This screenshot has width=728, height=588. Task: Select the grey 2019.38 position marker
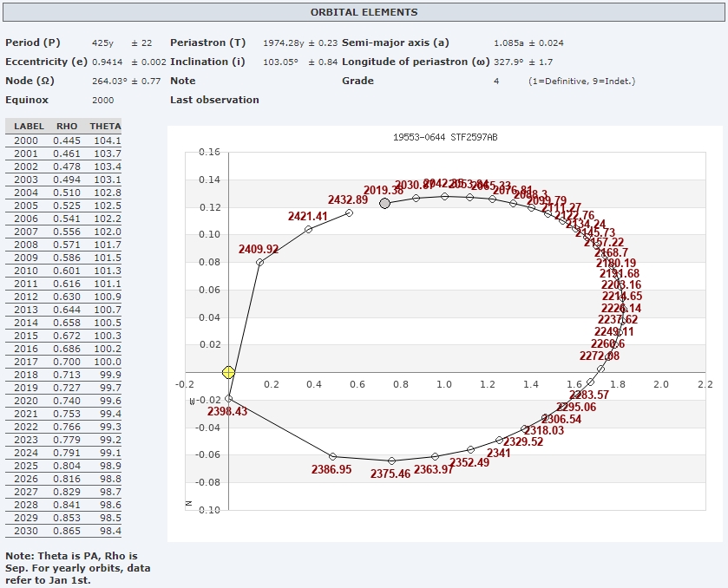coord(385,203)
